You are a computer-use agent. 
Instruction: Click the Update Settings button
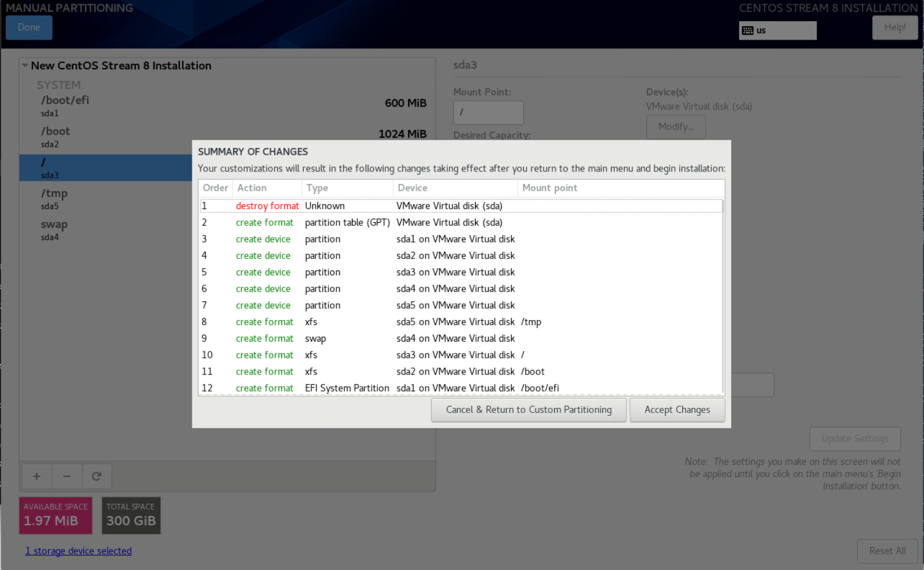[855, 439]
